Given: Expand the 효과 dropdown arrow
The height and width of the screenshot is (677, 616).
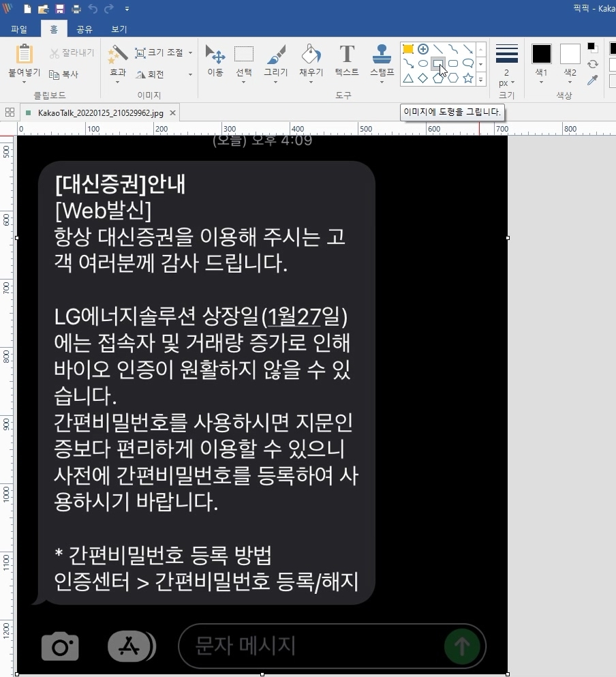Looking at the screenshot, I should coord(117,82).
